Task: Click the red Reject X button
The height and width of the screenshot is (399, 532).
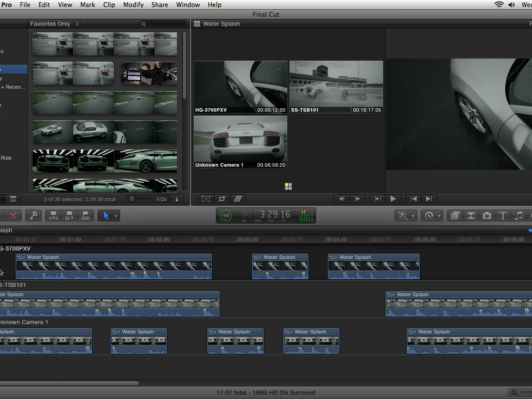Action: [13, 216]
